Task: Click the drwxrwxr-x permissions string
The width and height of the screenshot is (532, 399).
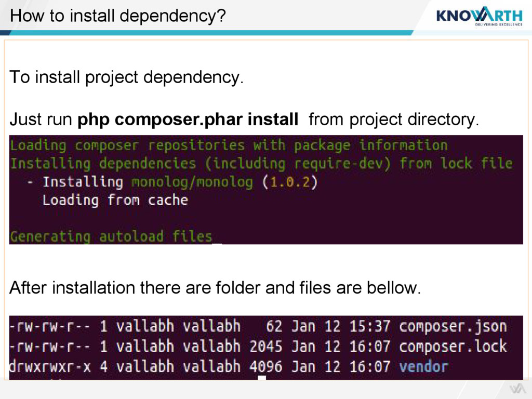Action: pos(50,367)
